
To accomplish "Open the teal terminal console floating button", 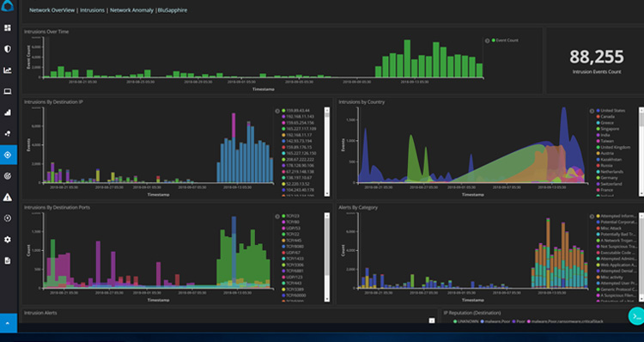I will 635,316.
